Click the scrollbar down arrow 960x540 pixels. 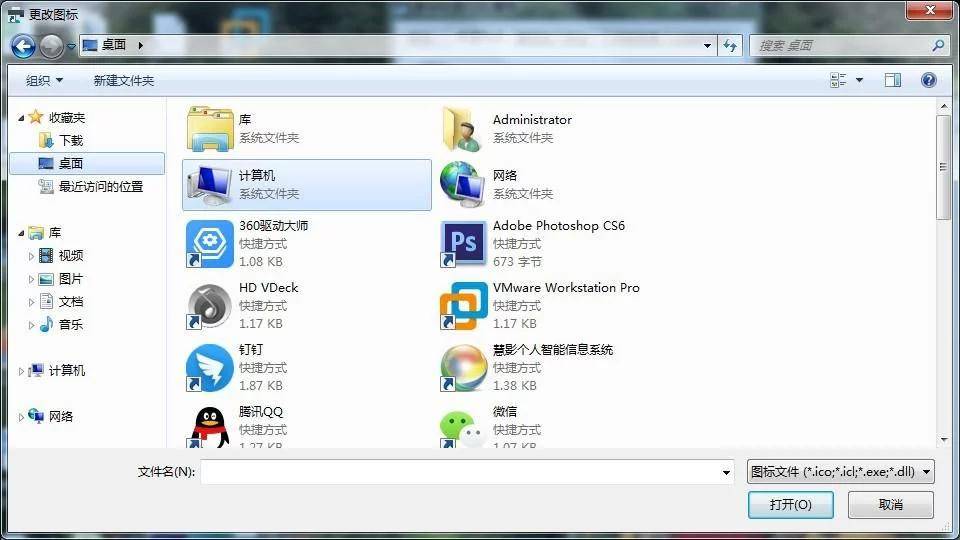pos(943,440)
